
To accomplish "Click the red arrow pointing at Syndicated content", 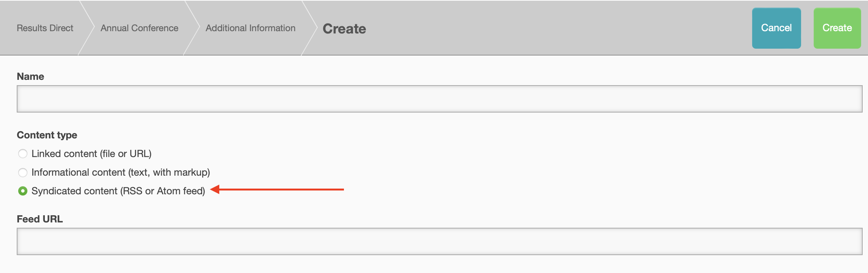I will [x=277, y=189].
